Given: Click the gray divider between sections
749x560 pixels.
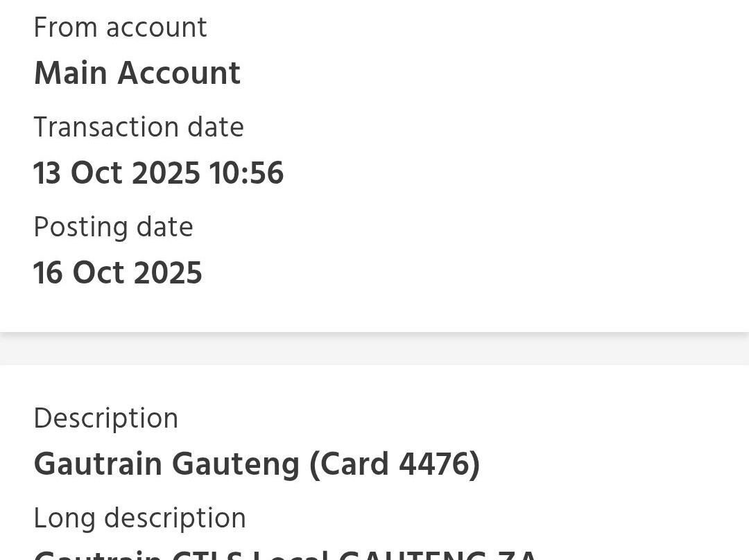Looking at the screenshot, I should pos(374,349).
